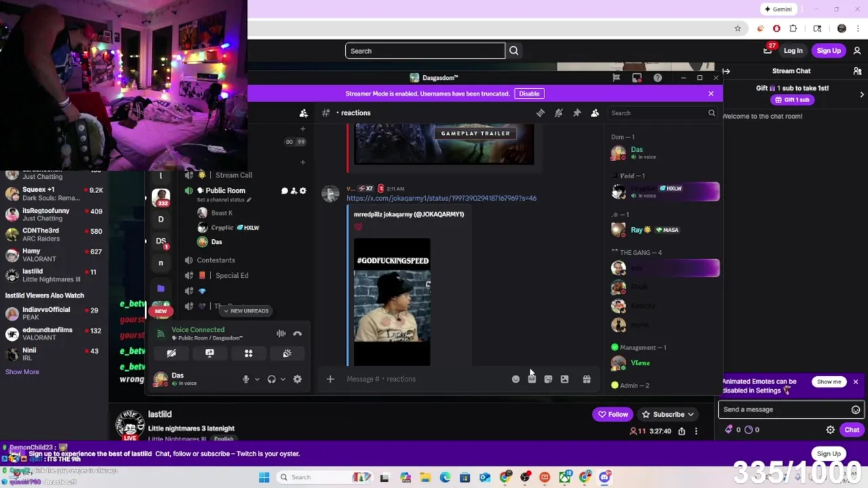The height and width of the screenshot is (488, 868).
Task: Click purple Chat send button
Action: (852, 430)
